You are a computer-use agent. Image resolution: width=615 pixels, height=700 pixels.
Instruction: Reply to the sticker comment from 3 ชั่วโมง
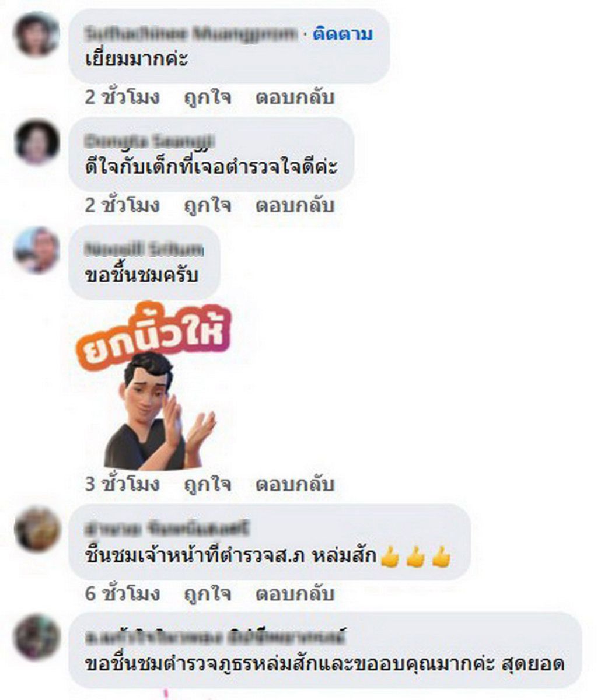(295, 484)
